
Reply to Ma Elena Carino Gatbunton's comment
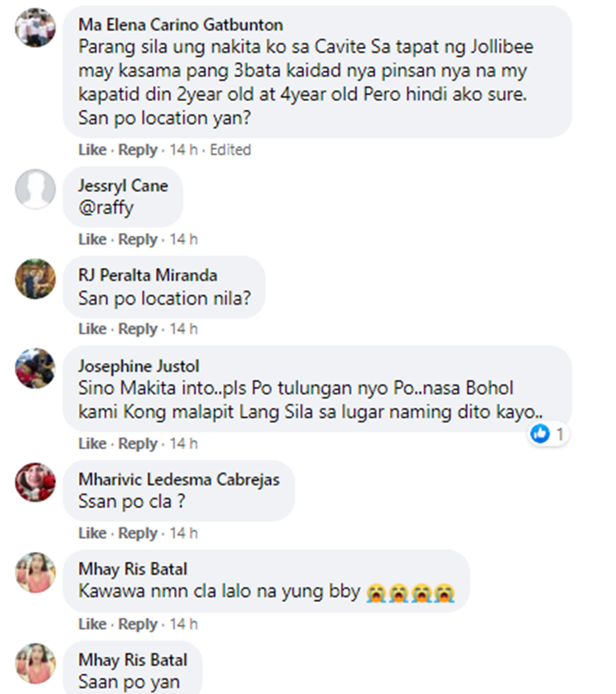pyautogui.click(x=138, y=150)
